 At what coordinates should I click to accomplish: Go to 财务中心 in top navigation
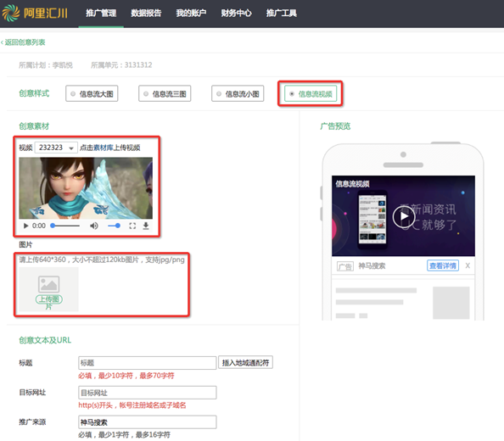click(236, 14)
